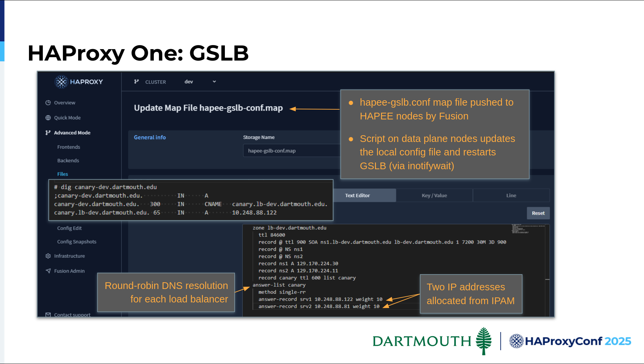Switch to the Key / Value tab

point(434,195)
